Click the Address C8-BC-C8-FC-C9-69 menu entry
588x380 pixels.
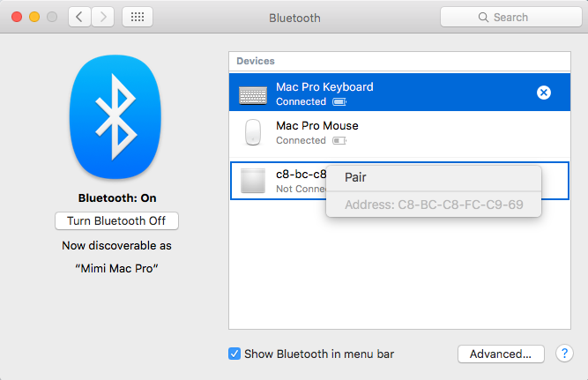[434, 205]
